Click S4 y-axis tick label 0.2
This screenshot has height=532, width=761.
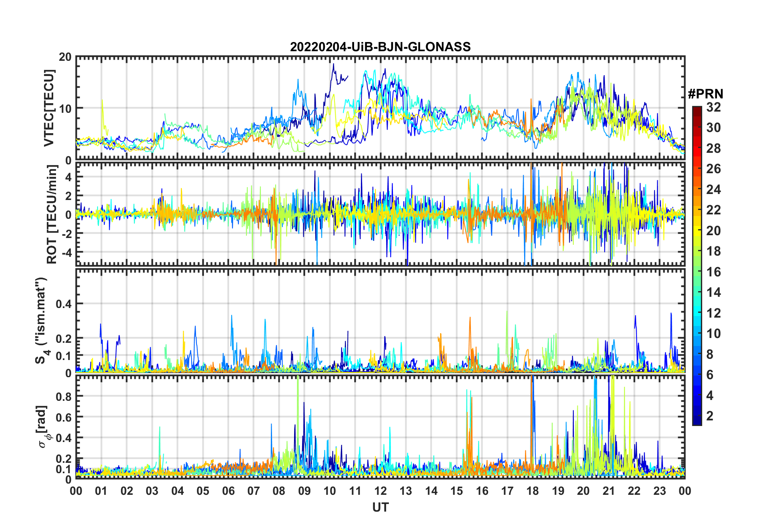64,338
